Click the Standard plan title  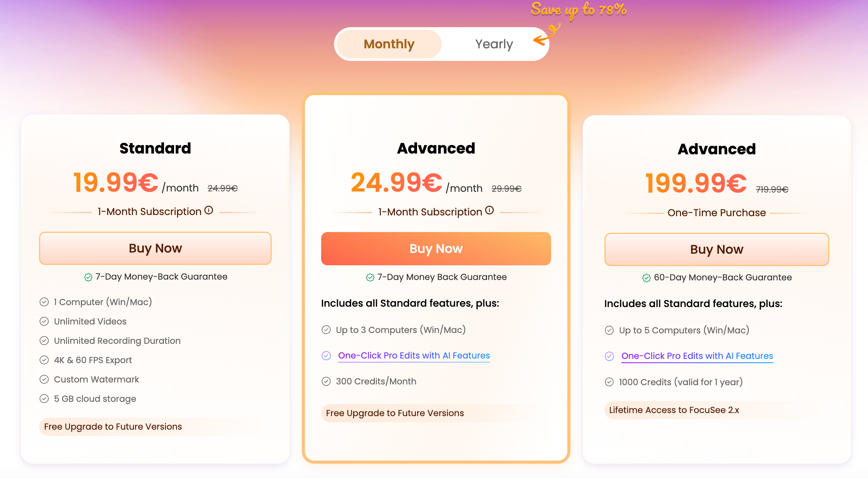click(x=155, y=149)
